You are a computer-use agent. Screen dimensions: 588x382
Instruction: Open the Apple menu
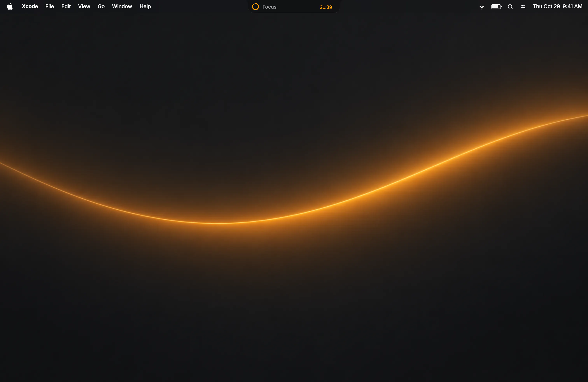pos(10,6)
